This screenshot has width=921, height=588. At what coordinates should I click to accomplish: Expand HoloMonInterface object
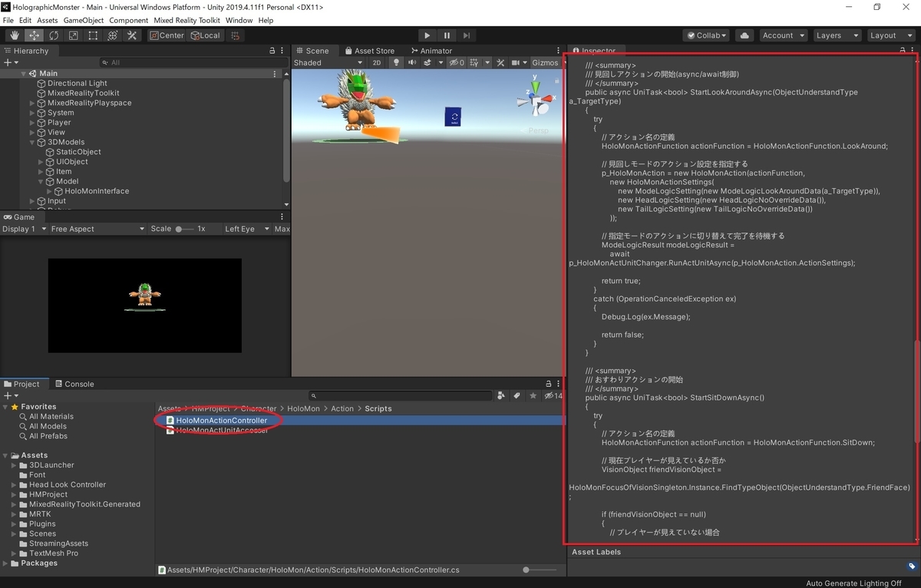tap(50, 191)
